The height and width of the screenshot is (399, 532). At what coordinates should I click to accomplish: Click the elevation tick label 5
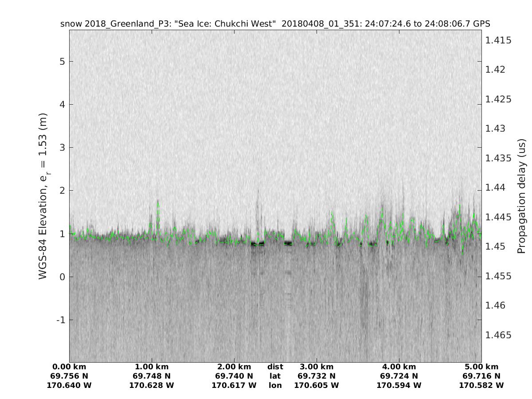63,61
